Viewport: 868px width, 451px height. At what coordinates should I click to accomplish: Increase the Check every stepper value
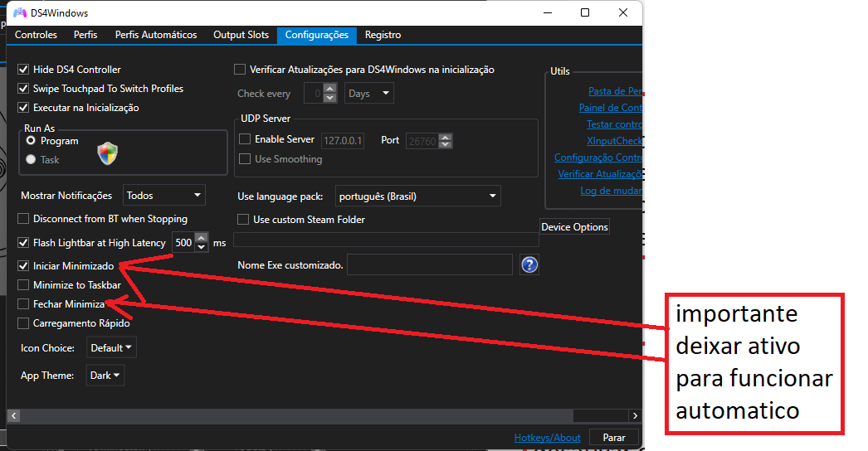pos(330,89)
